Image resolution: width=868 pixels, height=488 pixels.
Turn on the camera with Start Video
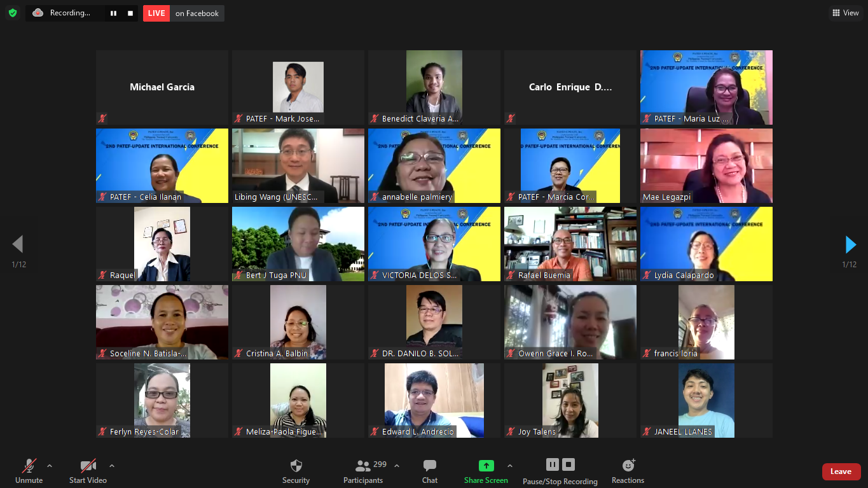pos(88,471)
